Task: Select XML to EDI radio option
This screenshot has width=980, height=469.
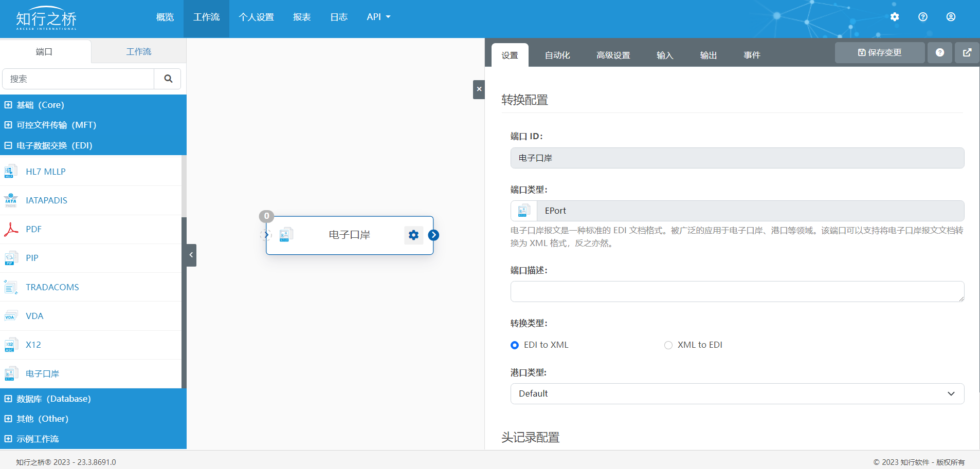Action: (668, 345)
